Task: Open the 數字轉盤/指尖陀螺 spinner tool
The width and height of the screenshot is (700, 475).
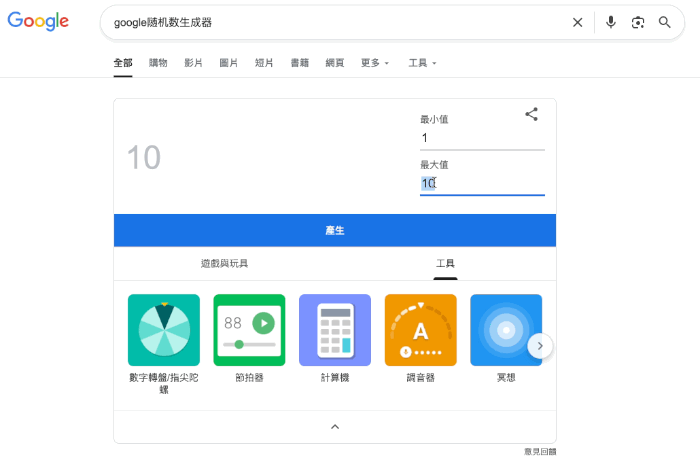Action: [x=164, y=330]
